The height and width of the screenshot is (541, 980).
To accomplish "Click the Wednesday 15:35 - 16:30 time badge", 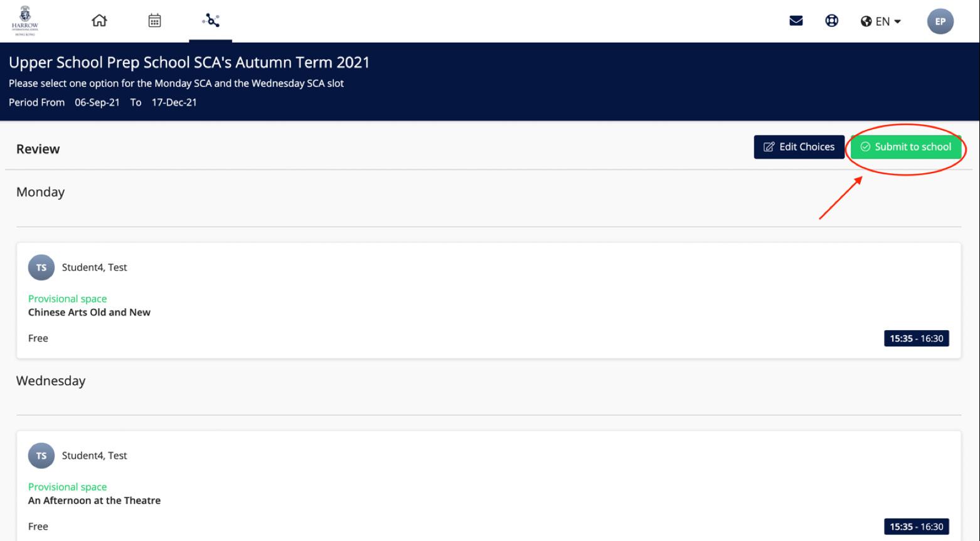I will click(x=916, y=527).
